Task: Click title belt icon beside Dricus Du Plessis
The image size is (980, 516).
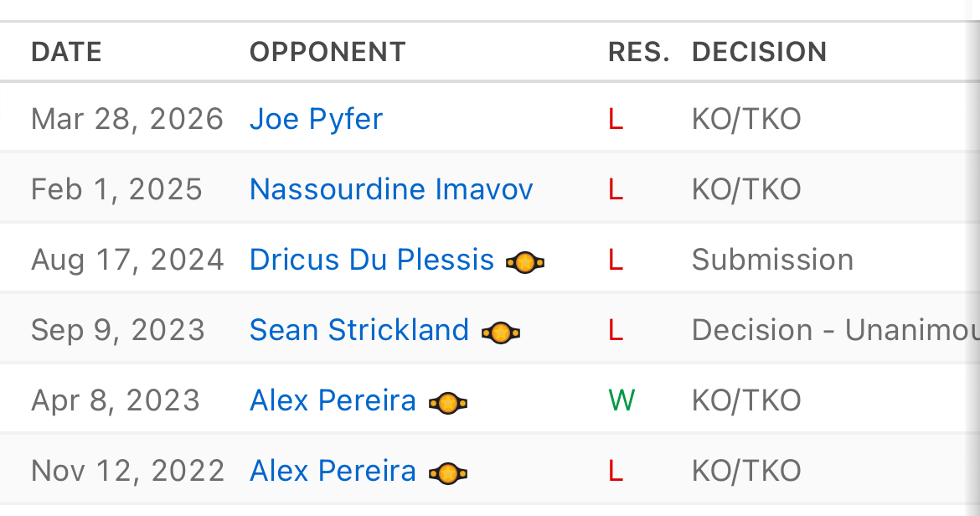Action: [x=525, y=262]
